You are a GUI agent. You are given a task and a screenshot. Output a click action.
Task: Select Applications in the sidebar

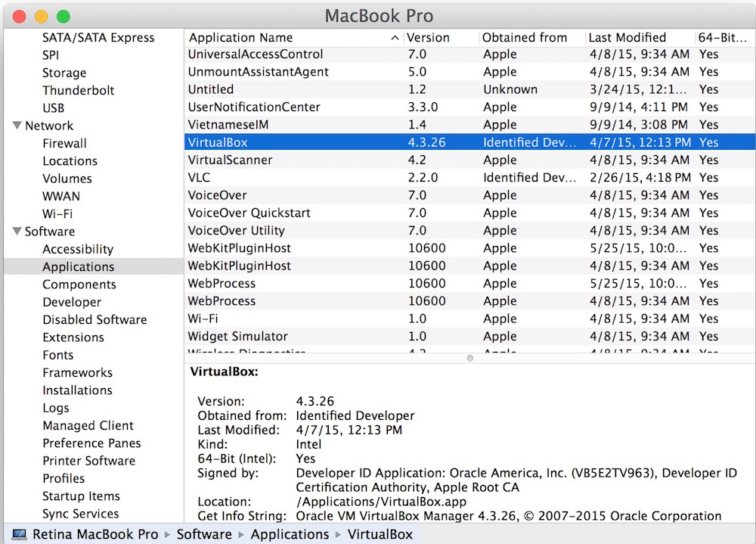[79, 267]
